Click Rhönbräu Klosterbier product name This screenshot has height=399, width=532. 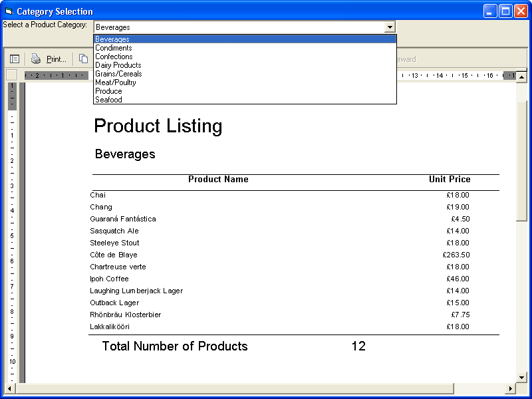coord(126,315)
